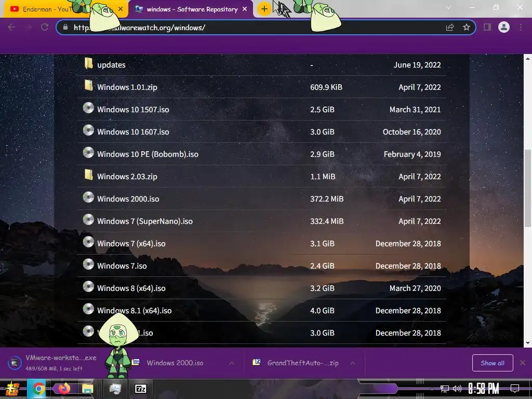The image size is (532, 399).
Task: Close the downloads bar
Action: [523, 363]
